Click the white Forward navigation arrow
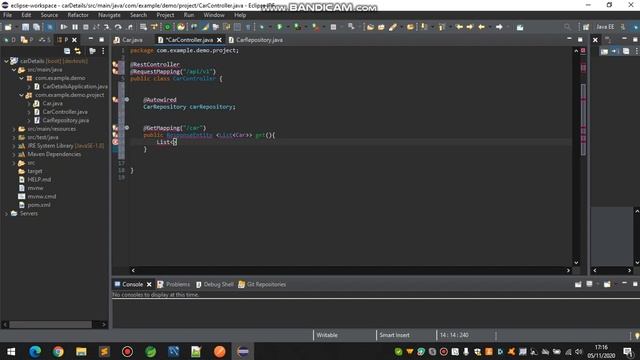Viewport: 640px width, 360px height. tap(499, 27)
